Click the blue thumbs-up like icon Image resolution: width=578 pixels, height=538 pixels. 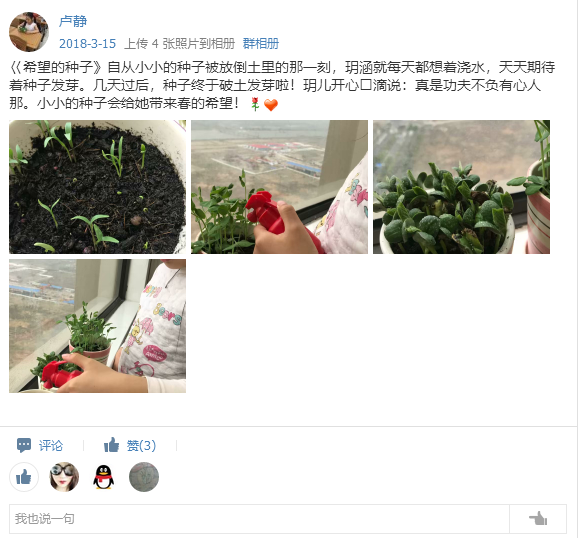111,445
